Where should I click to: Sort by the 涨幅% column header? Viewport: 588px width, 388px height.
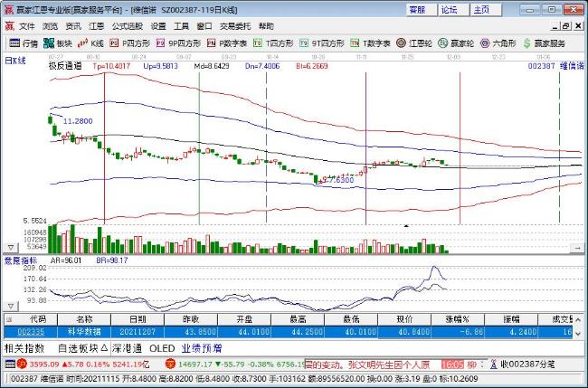(x=458, y=319)
